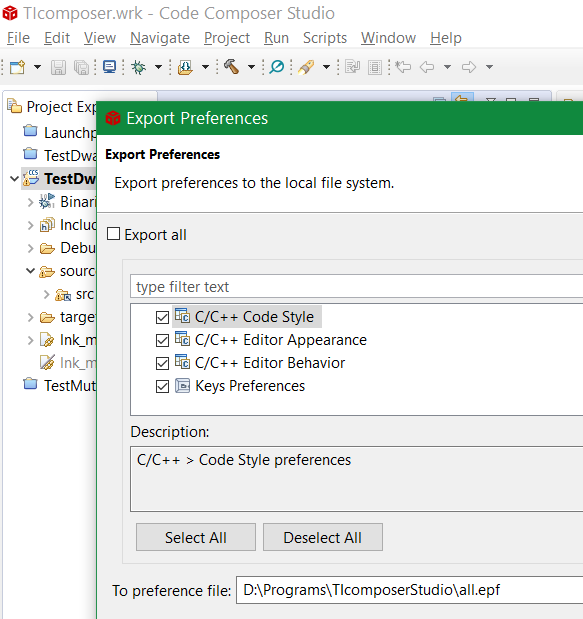Collapse the TestDw project node
Image resolution: width=583 pixels, height=619 pixels.
tap(14, 179)
